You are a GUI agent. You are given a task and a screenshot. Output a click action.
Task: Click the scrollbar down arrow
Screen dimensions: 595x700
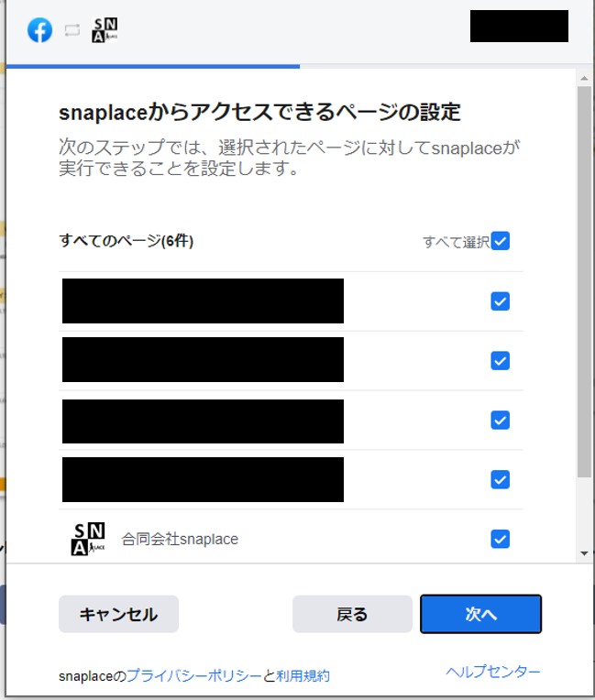pos(584,553)
